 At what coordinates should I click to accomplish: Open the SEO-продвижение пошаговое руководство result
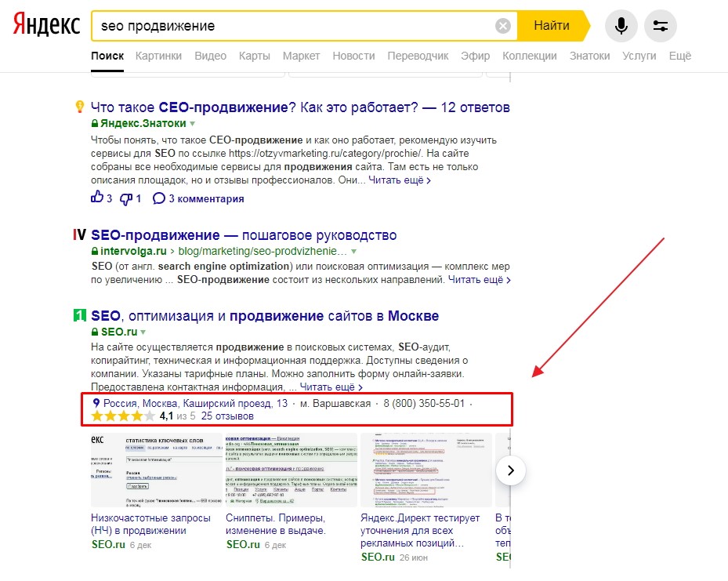click(244, 235)
